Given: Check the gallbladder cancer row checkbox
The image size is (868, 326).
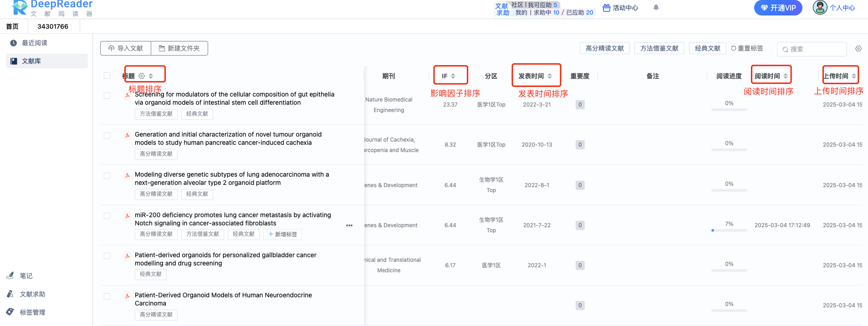Looking at the screenshot, I should coord(107,256).
